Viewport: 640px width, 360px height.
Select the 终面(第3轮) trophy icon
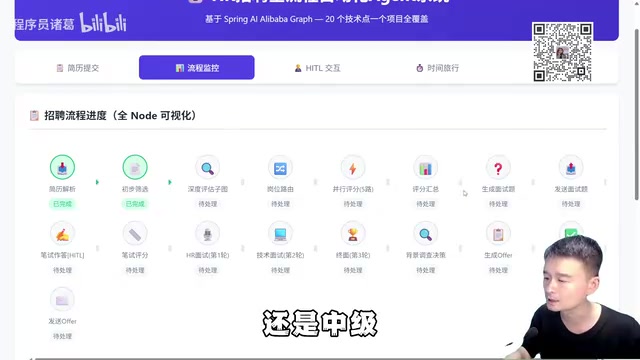click(x=353, y=234)
